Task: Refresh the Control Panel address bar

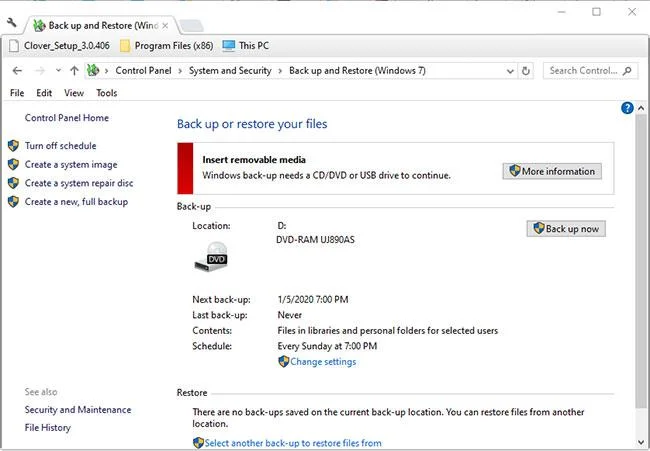Action: coord(526,71)
